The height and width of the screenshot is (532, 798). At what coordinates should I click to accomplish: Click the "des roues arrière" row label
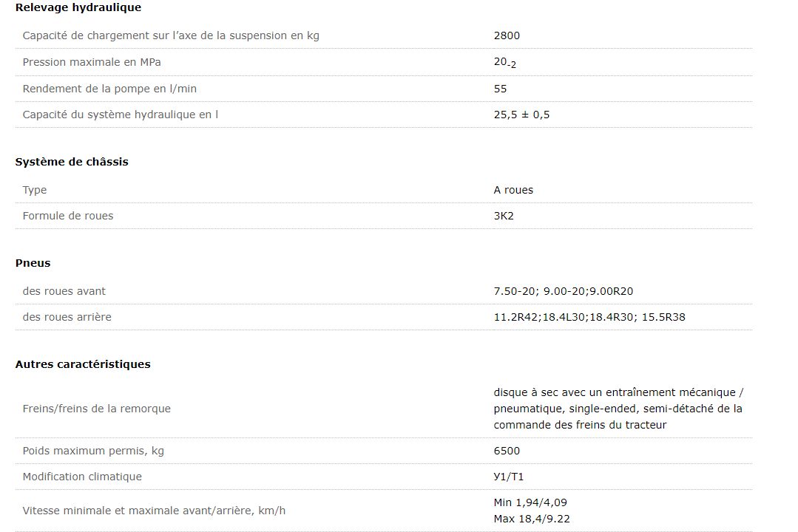point(67,317)
